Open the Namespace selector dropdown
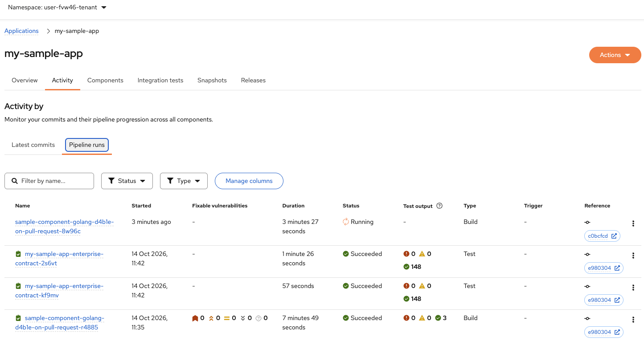Viewport: 644px width, 341px height. [57, 7]
